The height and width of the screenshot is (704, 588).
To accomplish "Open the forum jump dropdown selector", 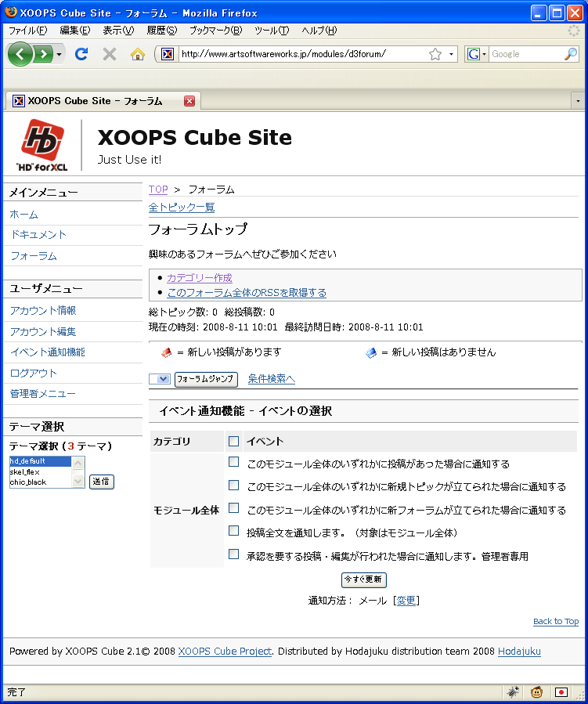I will click(160, 379).
